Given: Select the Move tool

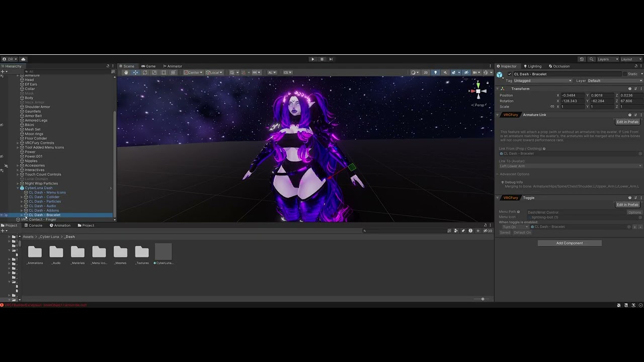Looking at the screenshot, I should [x=135, y=72].
